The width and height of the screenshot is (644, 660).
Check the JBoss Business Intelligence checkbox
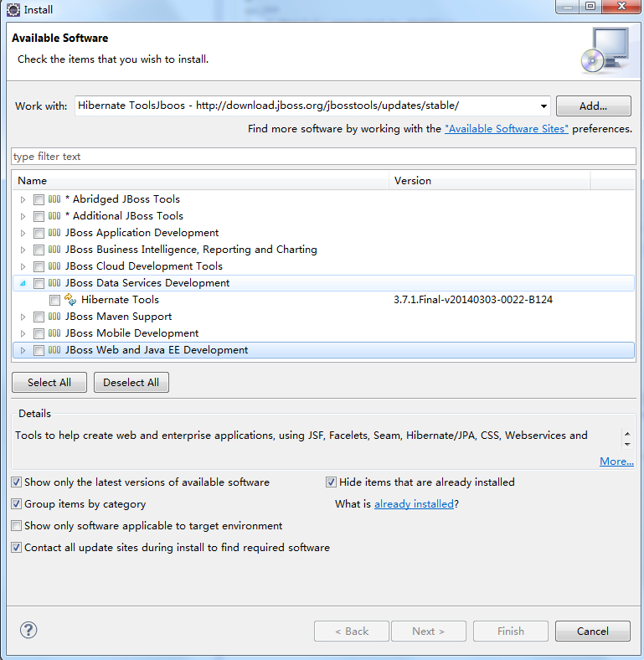(39, 250)
